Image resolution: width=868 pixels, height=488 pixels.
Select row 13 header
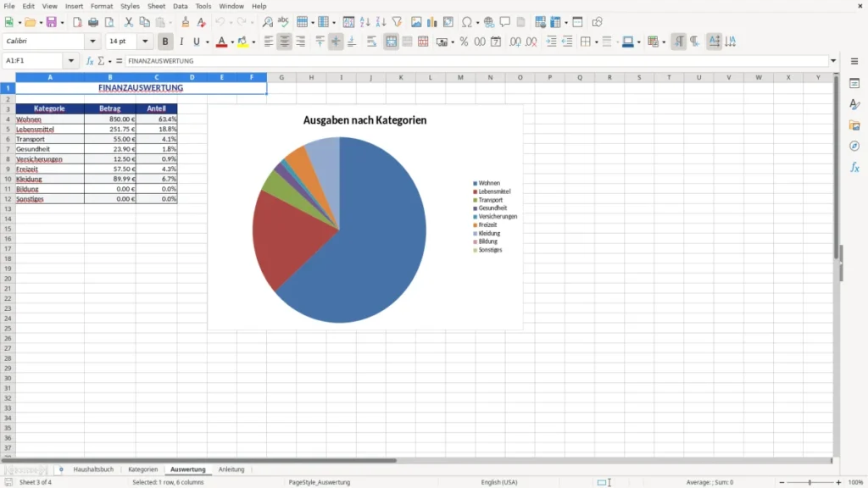[x=8, y=208]
